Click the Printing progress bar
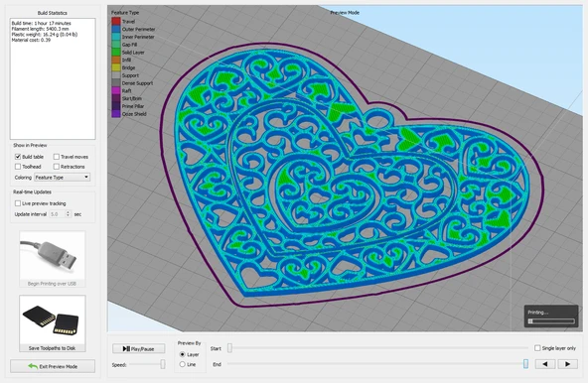Viewport: 588px width, 383px height. pyautogui.click(x=551, y=321)
